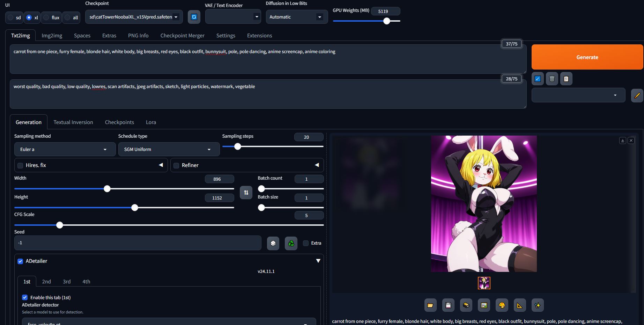Expand the Refiner section arrow
644x325 pixels.
click(x=317, y=165)
